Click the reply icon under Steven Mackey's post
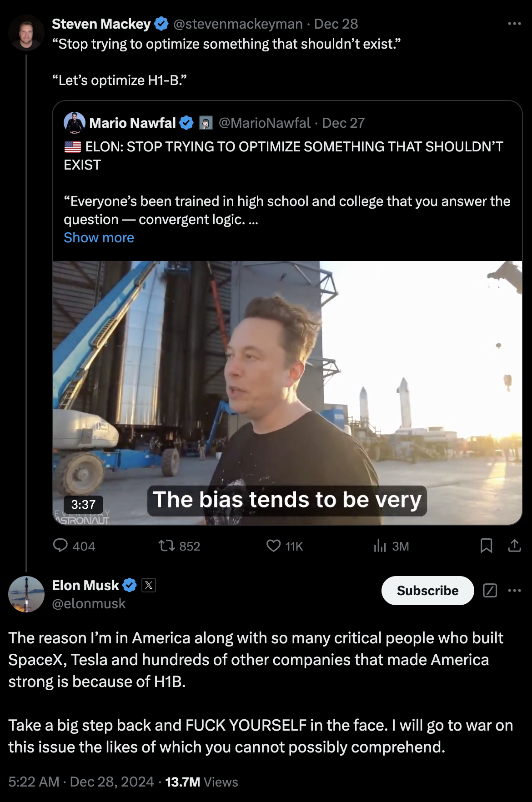The width and height of the screenshot is (532, 802). (60, 545)
